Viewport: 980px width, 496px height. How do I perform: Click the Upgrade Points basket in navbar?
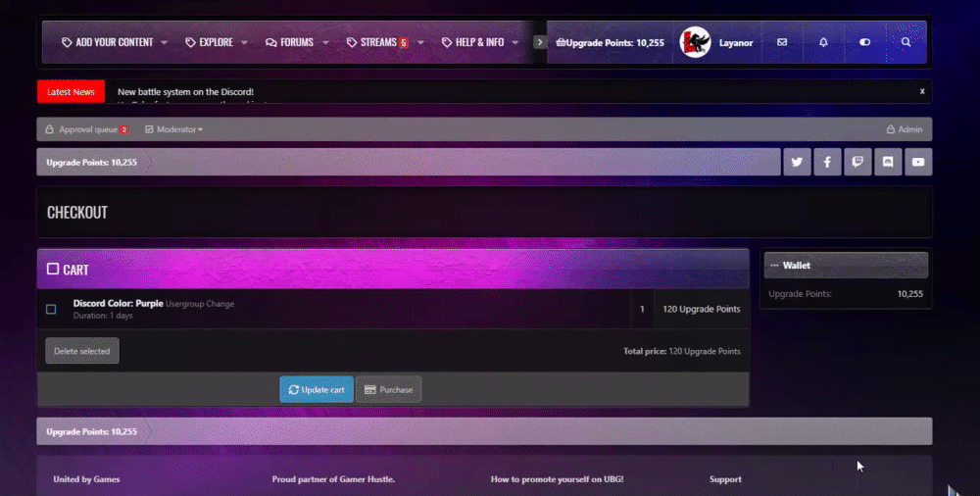[x=610, y=42]
